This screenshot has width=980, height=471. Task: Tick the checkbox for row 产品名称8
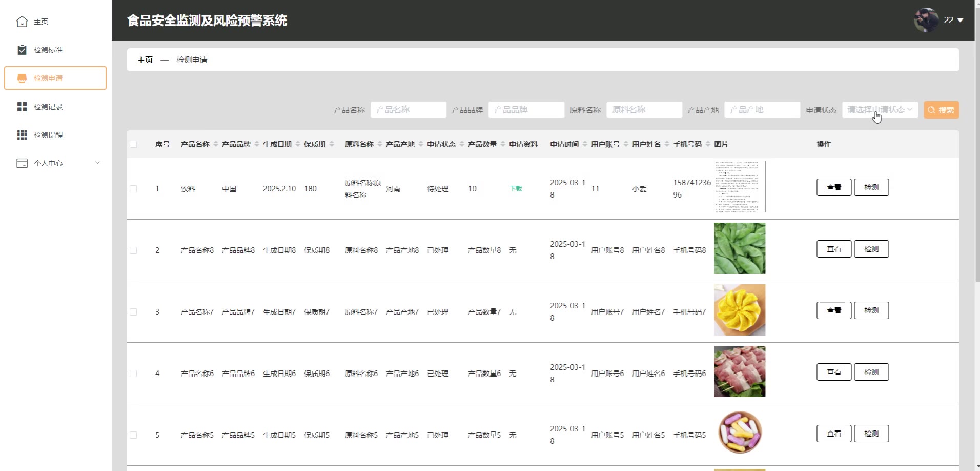click(x=133, y=250)
